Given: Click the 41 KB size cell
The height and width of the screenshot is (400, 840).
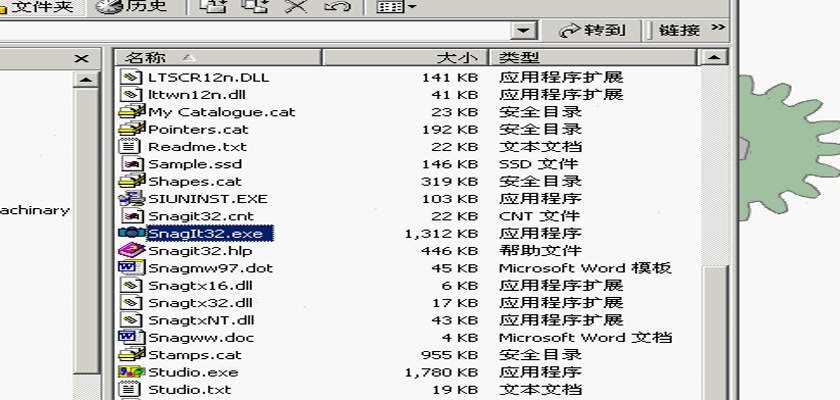Looking at the screenshot, I should [454, 95].
